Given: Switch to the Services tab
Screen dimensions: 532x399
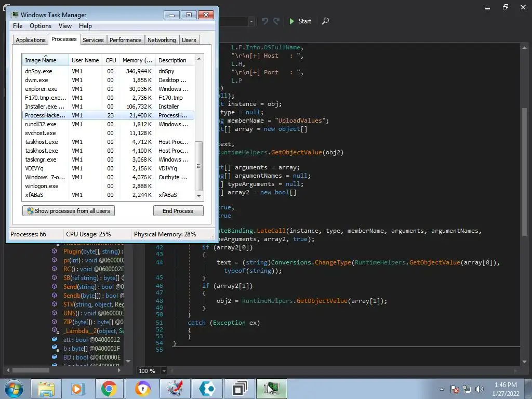Looking at the screenshot, I should [x=93, y=40].
